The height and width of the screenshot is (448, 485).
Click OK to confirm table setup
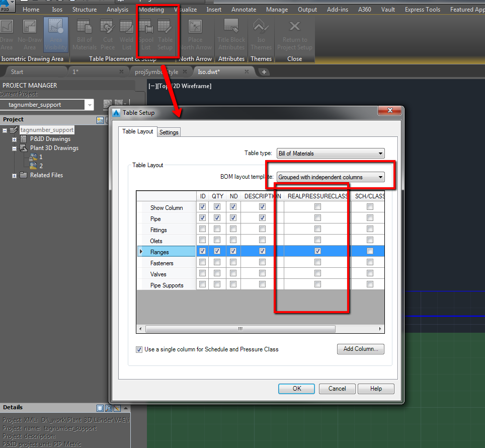pos(296,388)
